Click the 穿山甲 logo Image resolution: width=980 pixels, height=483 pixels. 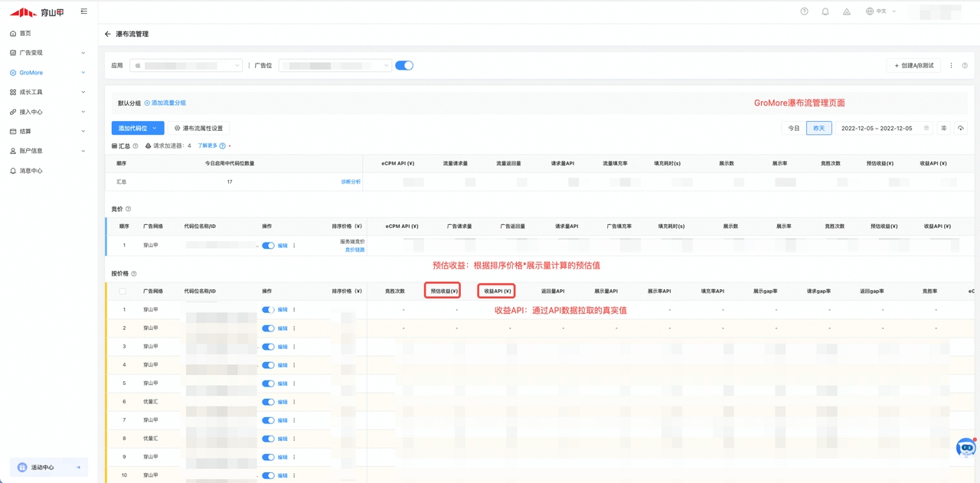click(x=37, y=12)
